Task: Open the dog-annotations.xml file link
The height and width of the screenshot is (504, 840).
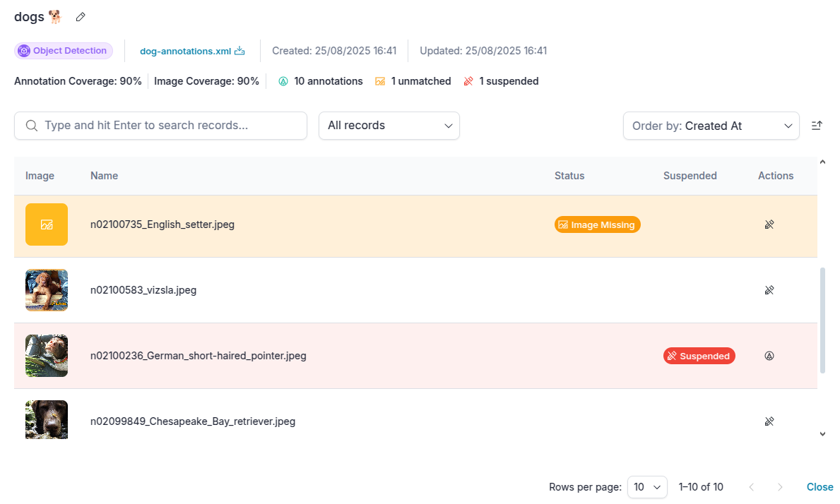Action: pos(185,52)
